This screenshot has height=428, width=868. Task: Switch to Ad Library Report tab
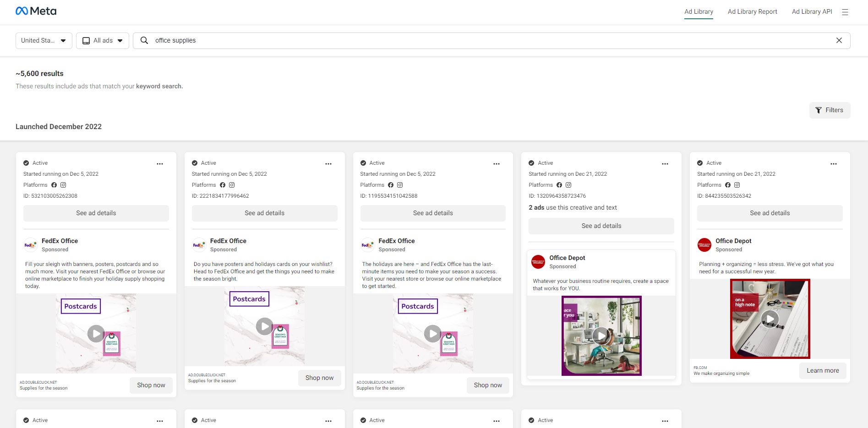752,11
